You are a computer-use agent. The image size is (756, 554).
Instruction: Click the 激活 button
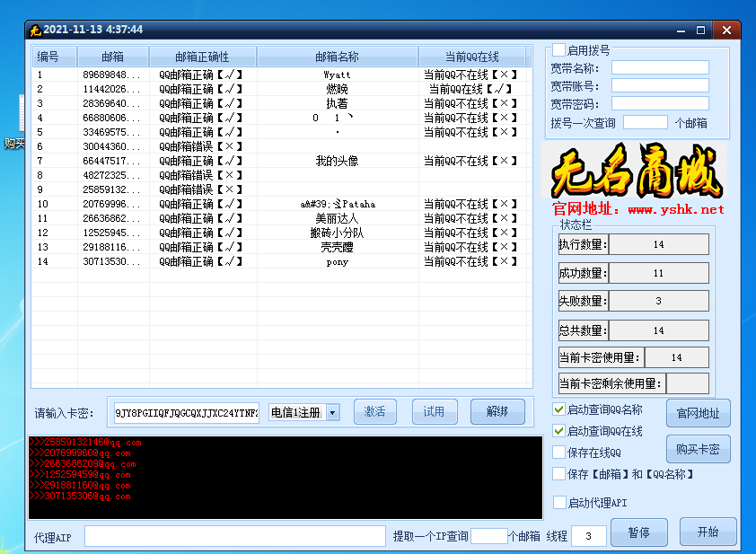click(x=375, y=412)
